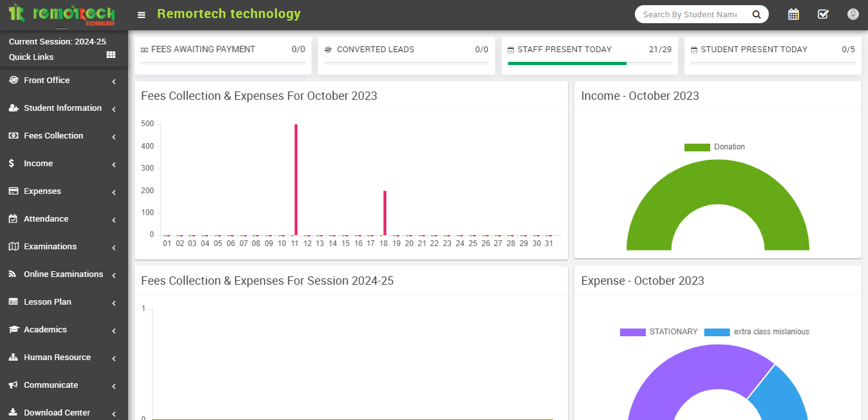Open the calendar icon in the top navbar
The height and width of the screenshot is (420, 868).
click(x=793, y=14)
